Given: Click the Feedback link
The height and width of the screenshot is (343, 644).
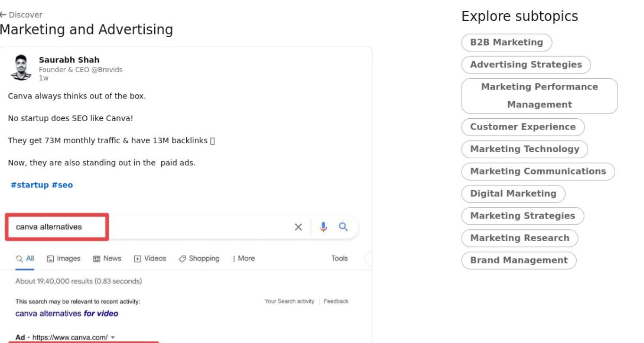Looking at the screenshot, I should pyautogui.click(x=336, y=301).
